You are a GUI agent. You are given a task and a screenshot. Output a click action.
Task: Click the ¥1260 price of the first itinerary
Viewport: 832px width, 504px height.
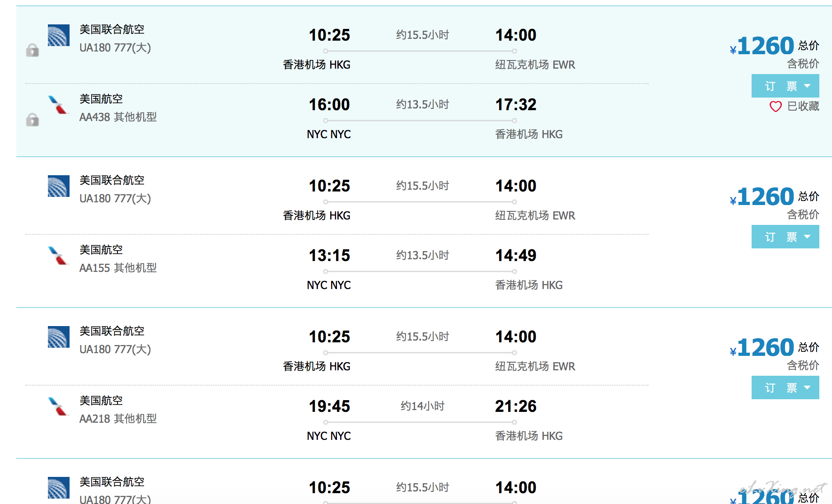point(762,46)
